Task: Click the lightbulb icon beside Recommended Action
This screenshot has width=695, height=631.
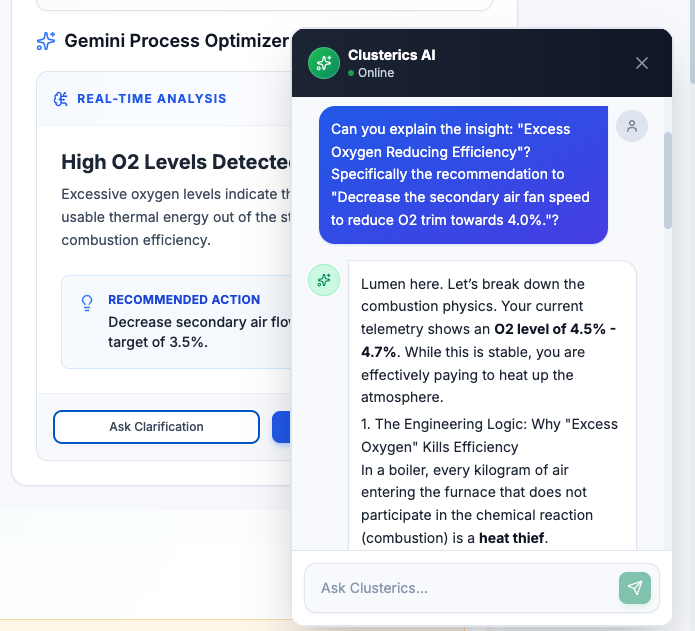Action: (x=87, y=303)
